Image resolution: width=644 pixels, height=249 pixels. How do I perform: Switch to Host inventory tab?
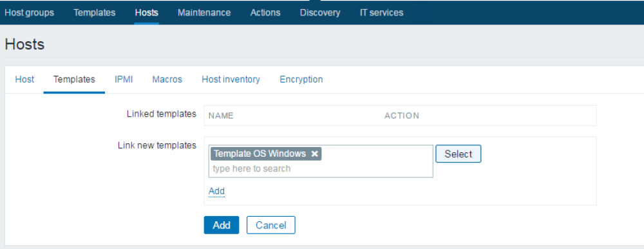231,79
